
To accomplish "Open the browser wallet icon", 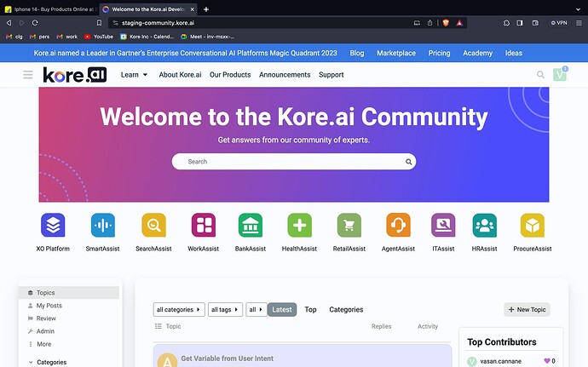I will tap(535, 23).
